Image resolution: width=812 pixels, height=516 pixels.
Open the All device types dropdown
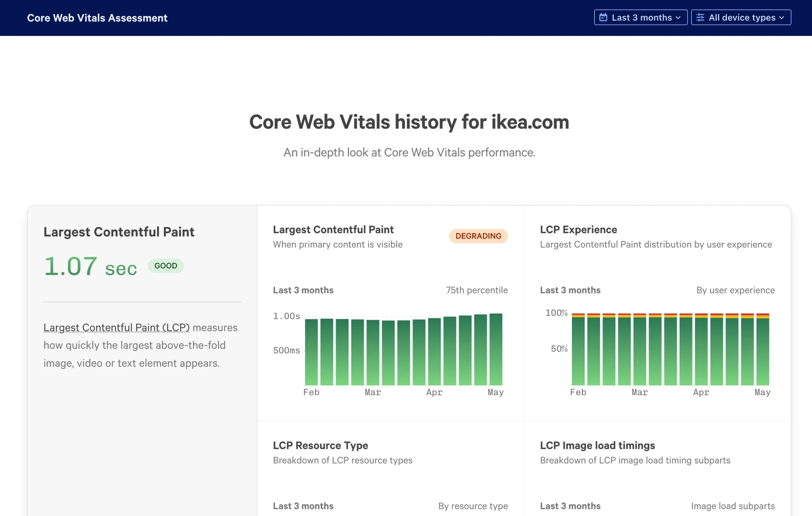(741, 17)
